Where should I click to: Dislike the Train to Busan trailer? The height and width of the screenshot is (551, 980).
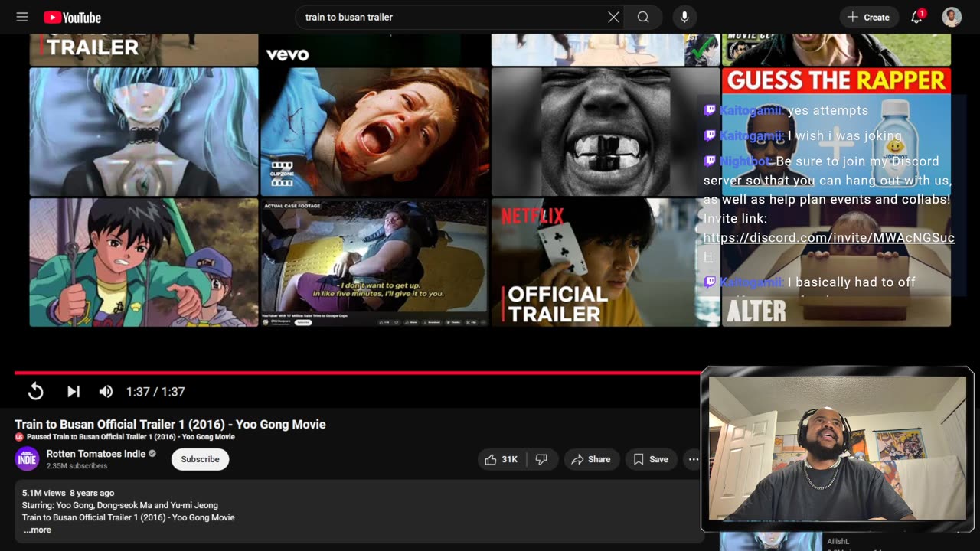tap(541, 459)
